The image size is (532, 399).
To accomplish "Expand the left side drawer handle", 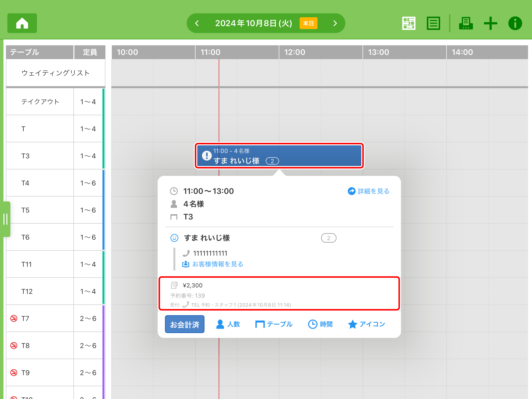I will (5, 219).
